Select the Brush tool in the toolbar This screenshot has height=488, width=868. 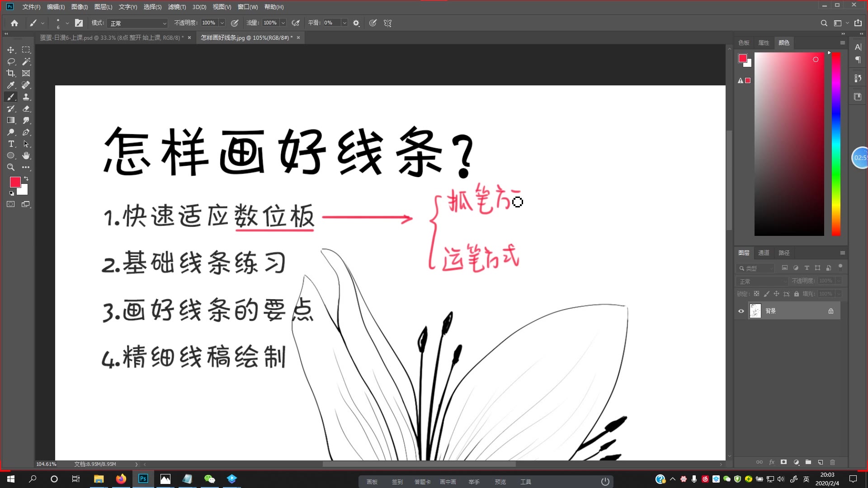point(11,97)
